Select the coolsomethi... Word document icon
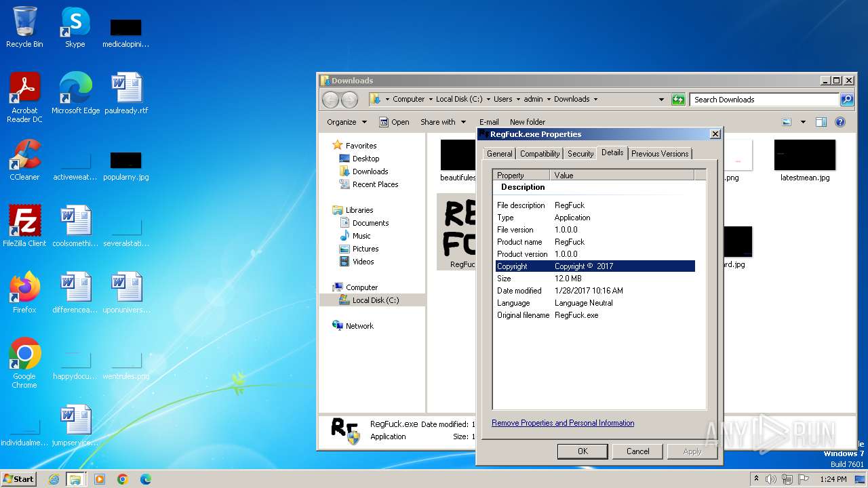Screen dimensions: 868x488 [75, 226]
